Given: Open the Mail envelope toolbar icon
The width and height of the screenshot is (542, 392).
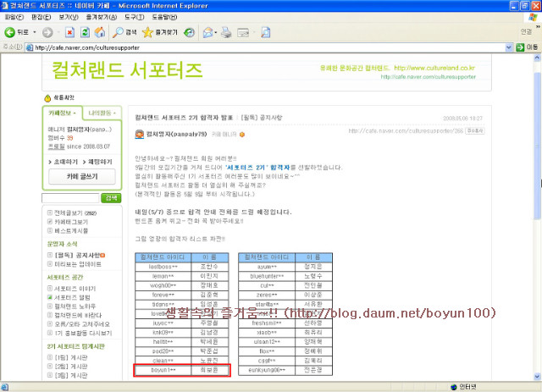Looking at the screenshot, I should 207,32.
